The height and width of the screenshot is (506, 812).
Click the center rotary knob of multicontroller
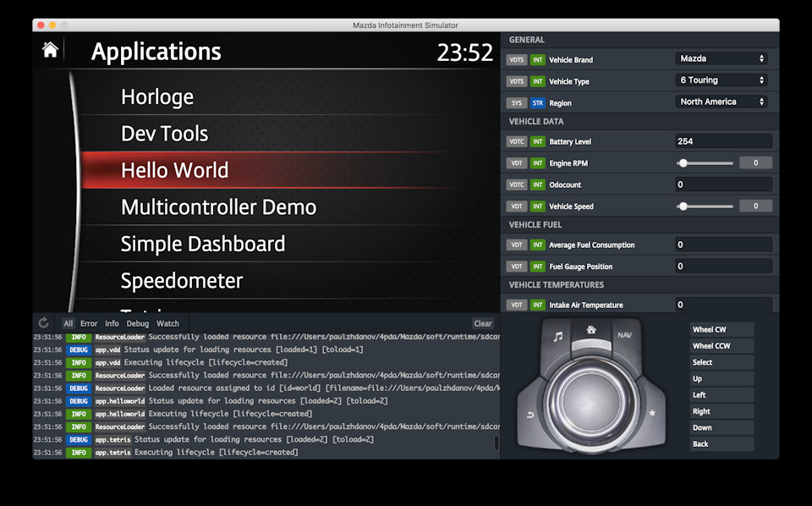coord(590,401)
